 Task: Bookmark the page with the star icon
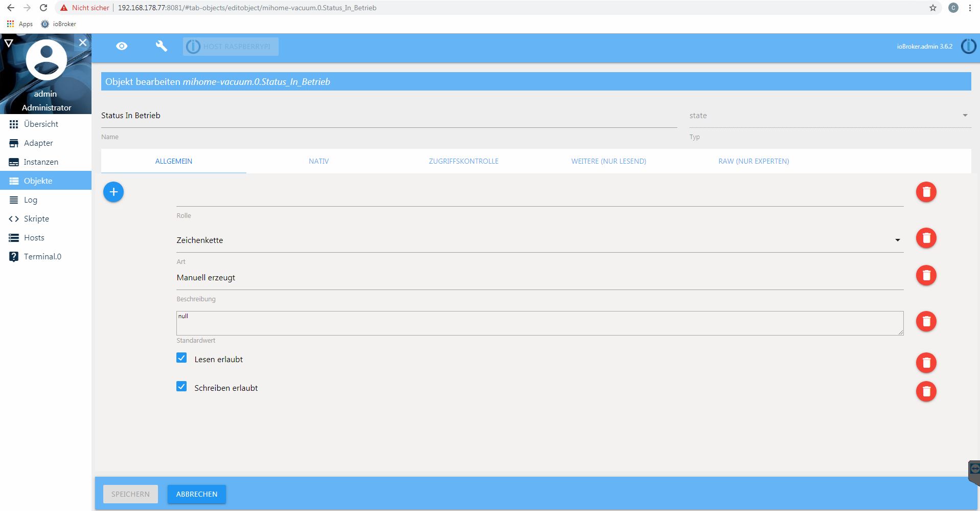click(933, 8)
